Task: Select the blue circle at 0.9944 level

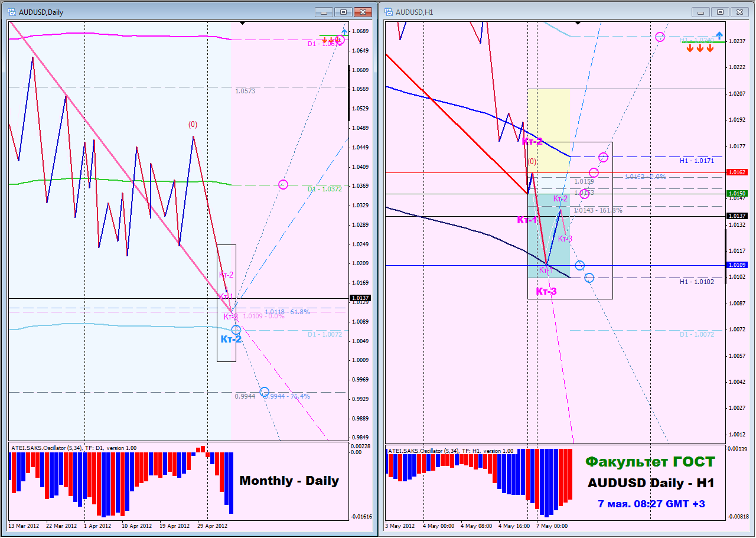Action: 264,392
